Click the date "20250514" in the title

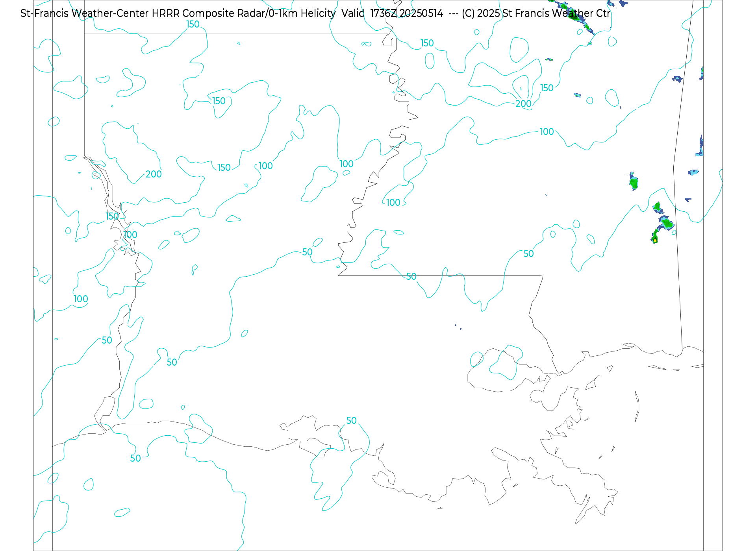point(421,13)
